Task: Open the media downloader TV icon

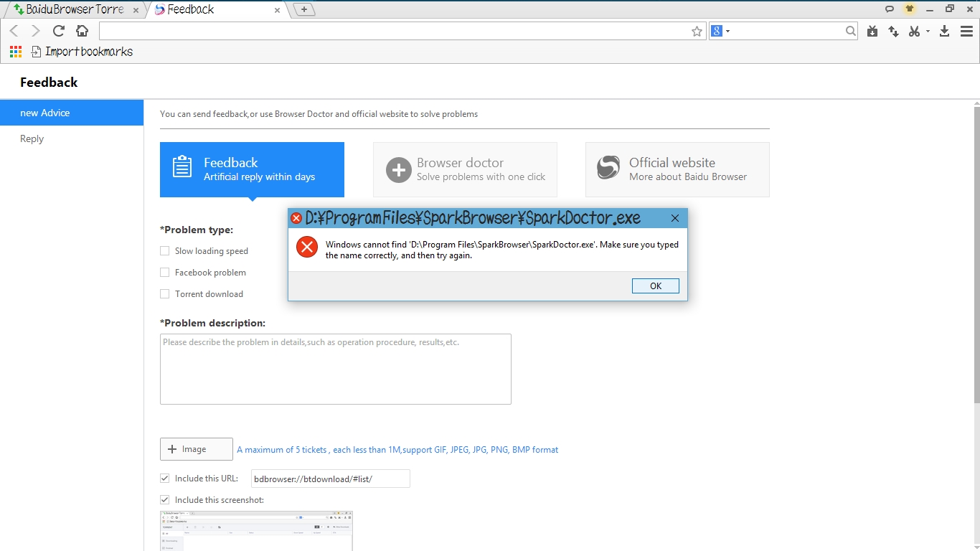Action: pyautogui.click(x=872, y=31)
